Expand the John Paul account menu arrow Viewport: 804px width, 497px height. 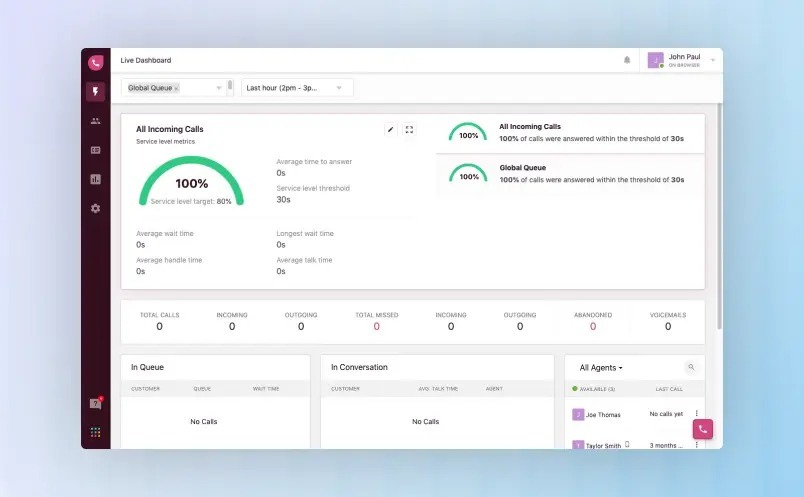(x=713, y=61)
